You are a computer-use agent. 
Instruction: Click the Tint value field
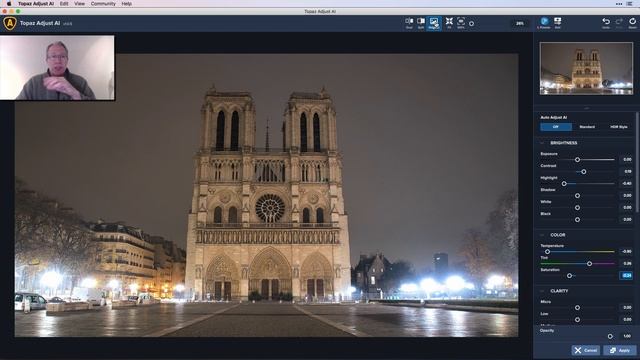[x=627, y=264]
